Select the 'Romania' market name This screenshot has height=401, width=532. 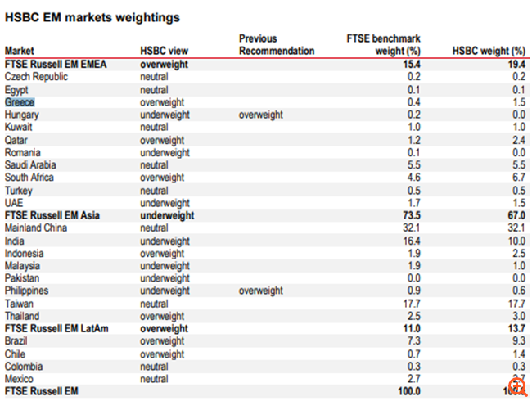pos(22,152)
